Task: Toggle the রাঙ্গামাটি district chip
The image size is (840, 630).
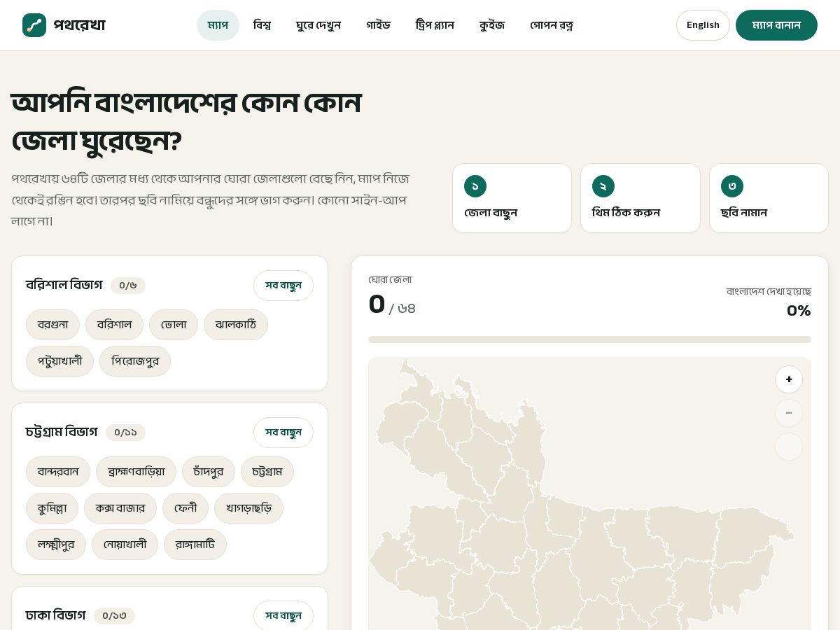Action: point(195,545)
